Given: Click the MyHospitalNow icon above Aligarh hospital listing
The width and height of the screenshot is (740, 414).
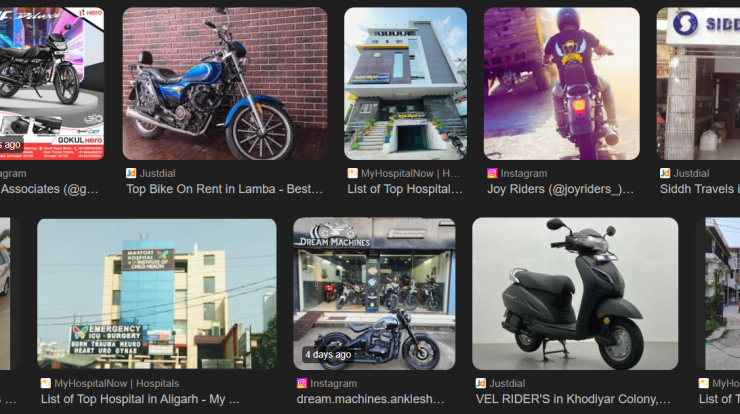Looking at the screenshot, I should (46, 383).
